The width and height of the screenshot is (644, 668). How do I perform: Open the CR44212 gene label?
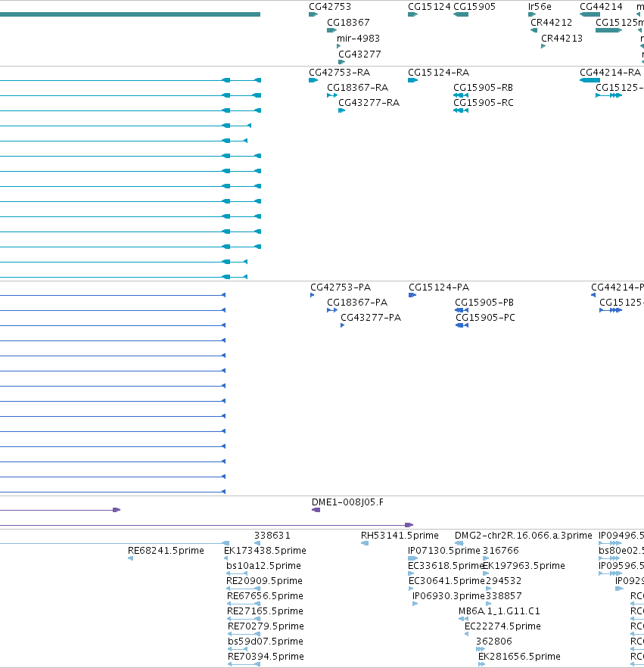551,22
